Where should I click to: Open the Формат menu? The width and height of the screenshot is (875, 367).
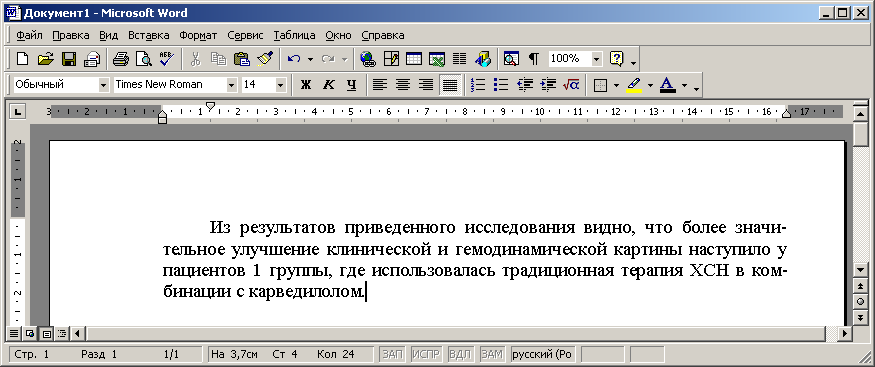(198, 35)
